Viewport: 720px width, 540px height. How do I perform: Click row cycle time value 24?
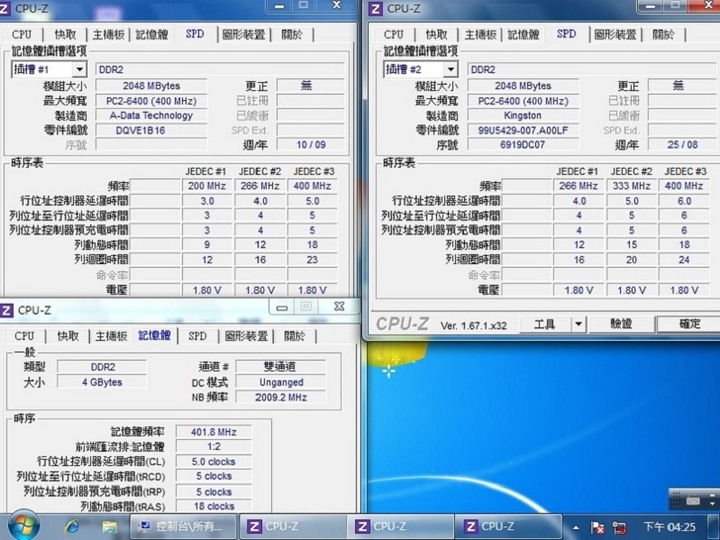click(x=684, y=260)
